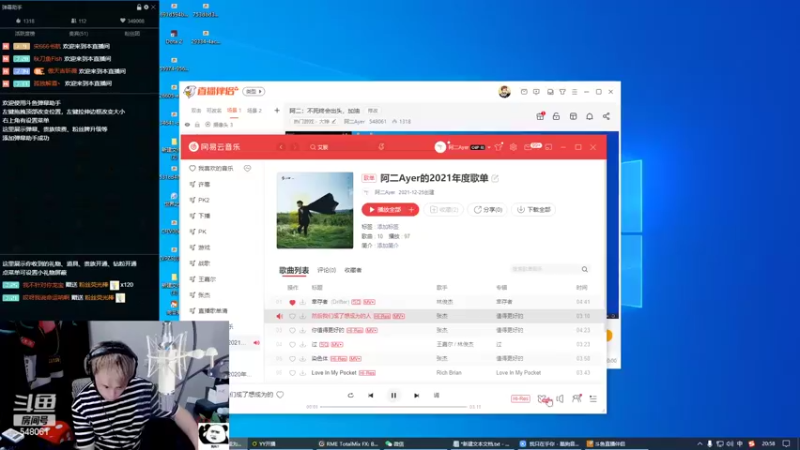The image size is (800, 450).
Task: Unlike the first song with red heart
Action: tap(292, 302)
